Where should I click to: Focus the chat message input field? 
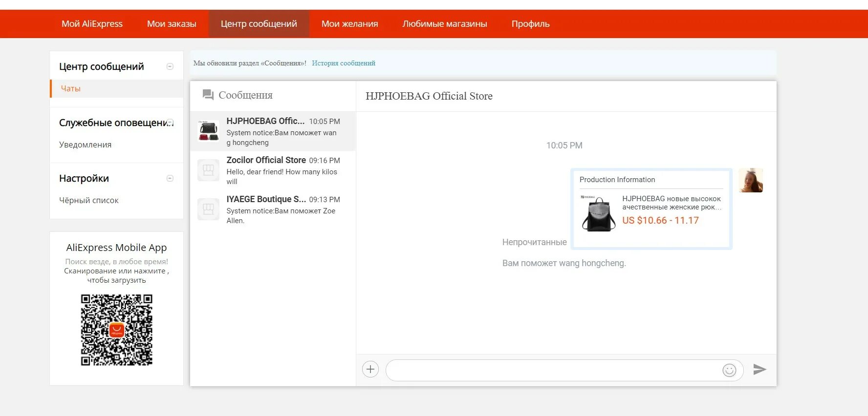click(564, 370)
